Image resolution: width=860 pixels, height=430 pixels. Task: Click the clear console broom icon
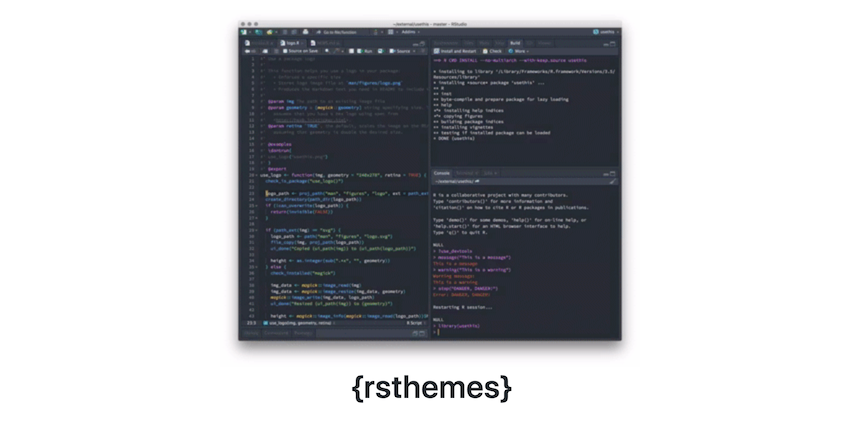click(612, 181)
